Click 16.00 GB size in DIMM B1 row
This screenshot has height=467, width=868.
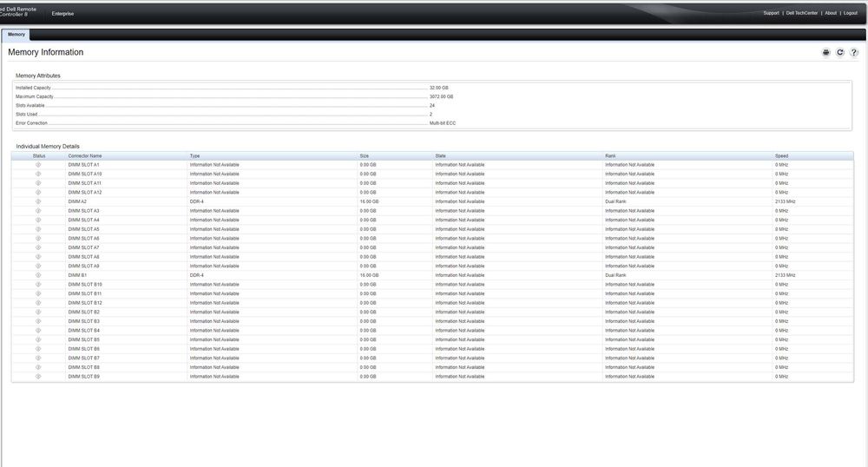coord(369,275)
